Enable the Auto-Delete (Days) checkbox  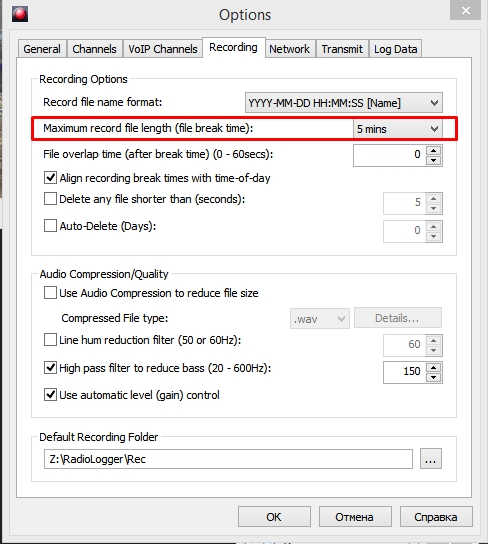[50, 226]
